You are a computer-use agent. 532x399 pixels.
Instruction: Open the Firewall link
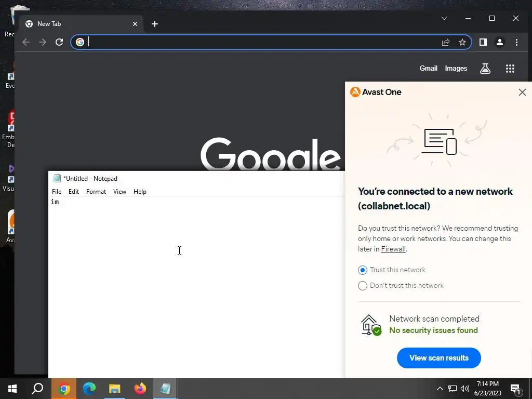393,249
